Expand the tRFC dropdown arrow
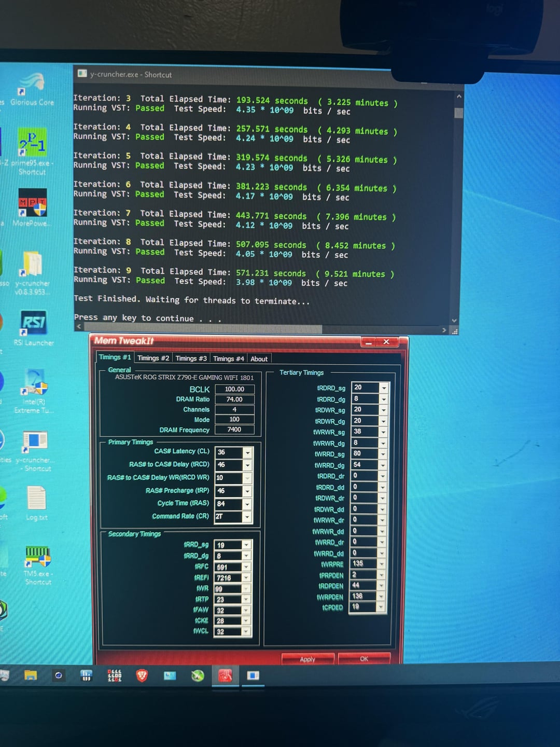Image resolution: width=560 pixels, height=747 pixels. (246, 566)
